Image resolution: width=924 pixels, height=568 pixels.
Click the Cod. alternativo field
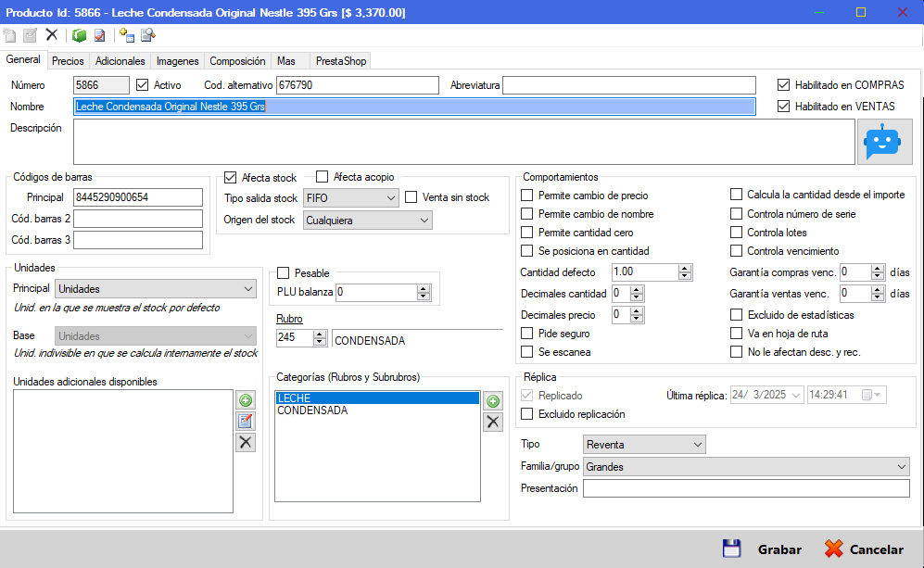[358, 85]
